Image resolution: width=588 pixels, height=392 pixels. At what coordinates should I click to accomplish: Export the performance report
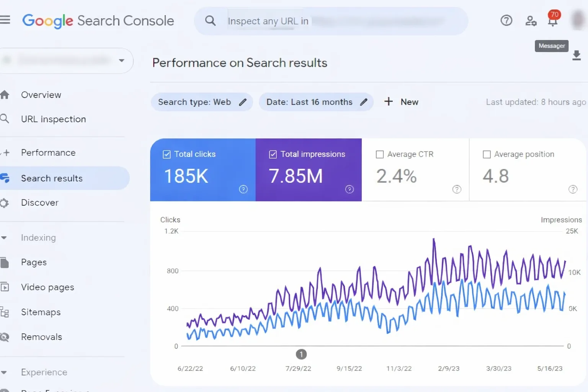pos(577,56)
